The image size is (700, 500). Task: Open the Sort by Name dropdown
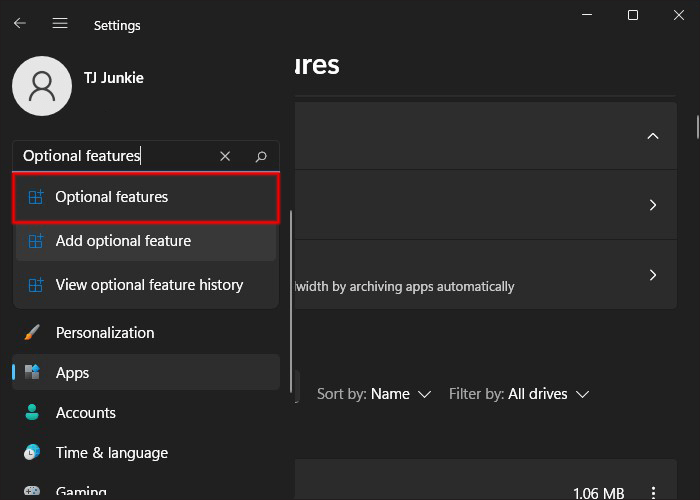coord(374,394)
